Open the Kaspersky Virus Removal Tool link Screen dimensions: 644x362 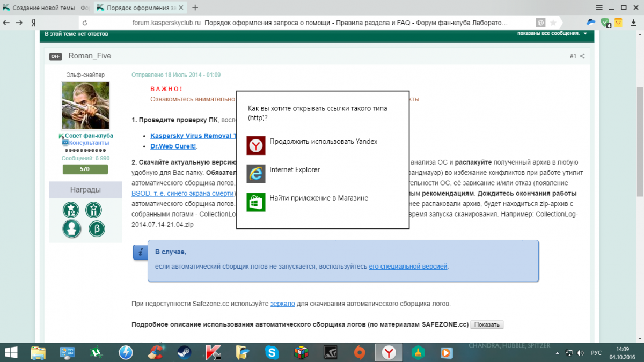(x=194, y=136)
